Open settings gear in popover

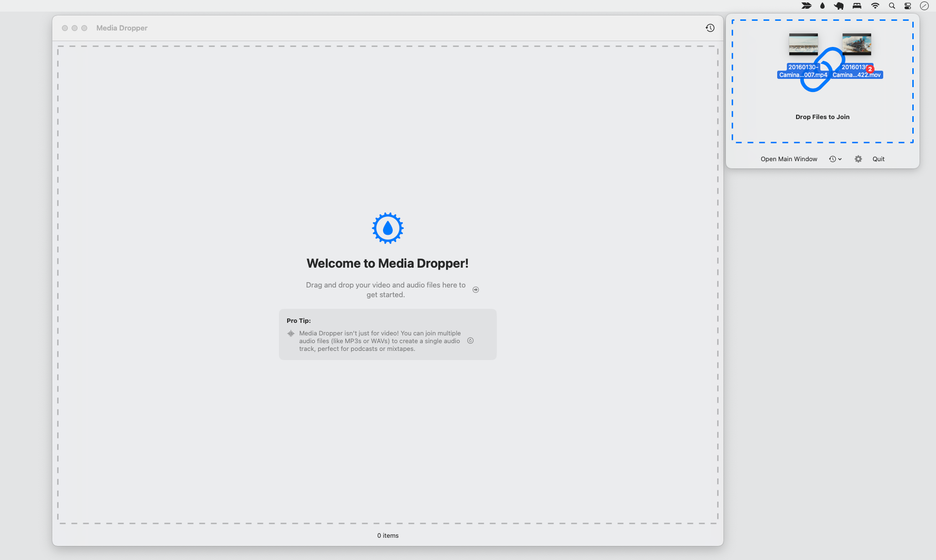pos(858,159)
